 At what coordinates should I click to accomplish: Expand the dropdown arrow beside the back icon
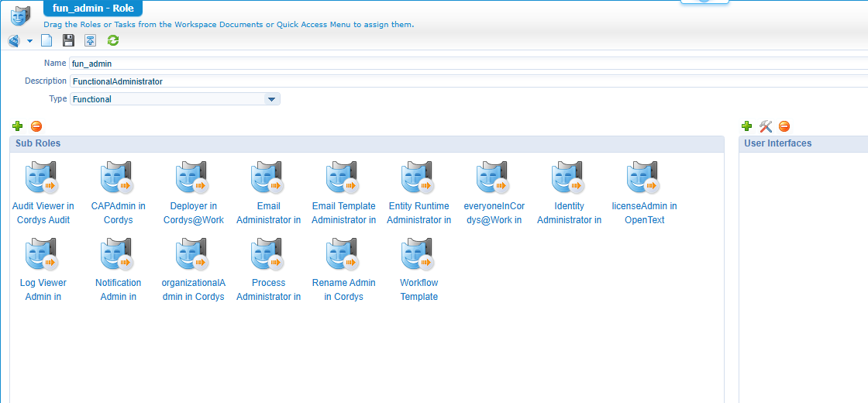click(x=30, y=40)
